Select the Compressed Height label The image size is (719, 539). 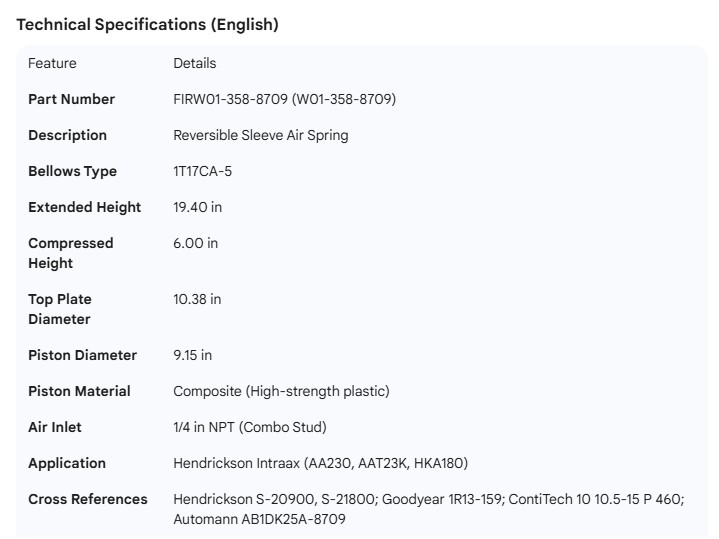(x=70, y=253)
